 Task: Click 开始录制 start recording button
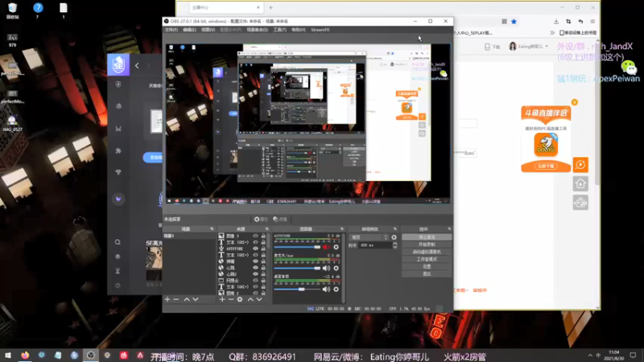[x=427, y=245]
